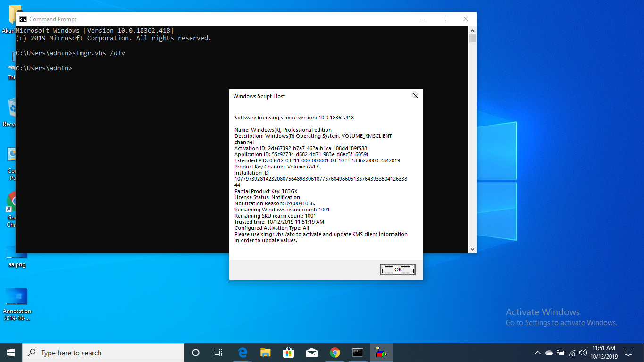Select the Annotation 2019-10 desktop file
The height and width of the screenshot is (362, 644).
click(x=17, y=304)
